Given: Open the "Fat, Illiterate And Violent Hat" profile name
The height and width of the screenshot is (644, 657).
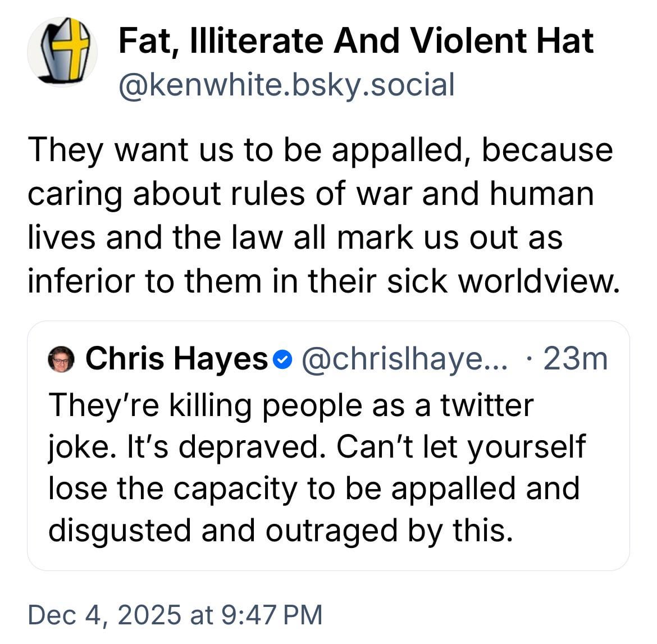Looking at the screenshot, I should point(355,40).
